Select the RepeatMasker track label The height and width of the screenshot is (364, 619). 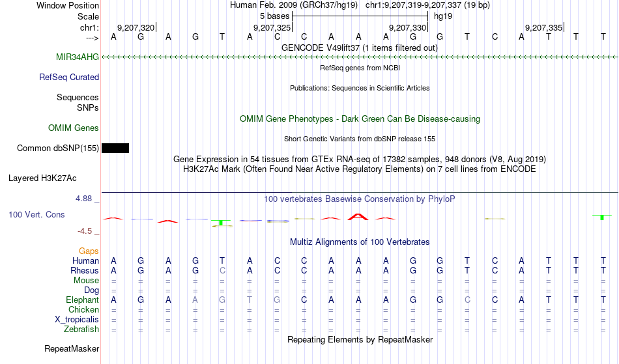(72, 348)
